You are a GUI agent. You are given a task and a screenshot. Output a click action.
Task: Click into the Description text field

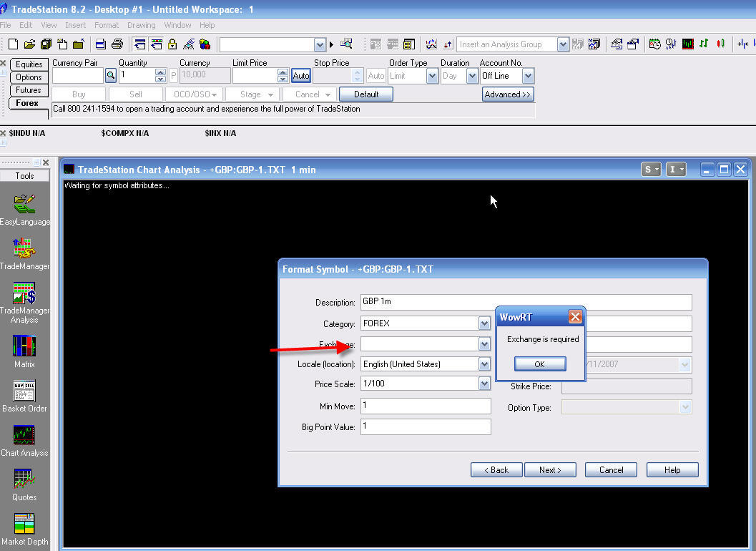pyautogui.click(x=526, y=302)
